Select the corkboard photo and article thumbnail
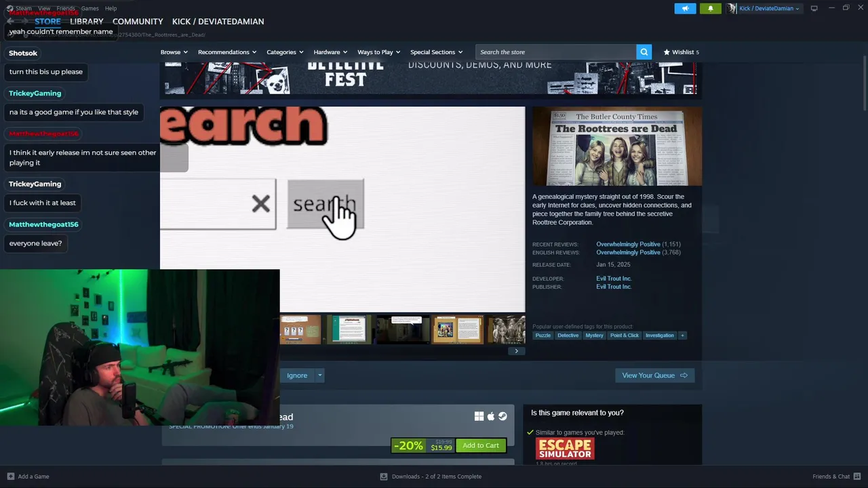868x488 pixels. point(458,330)
